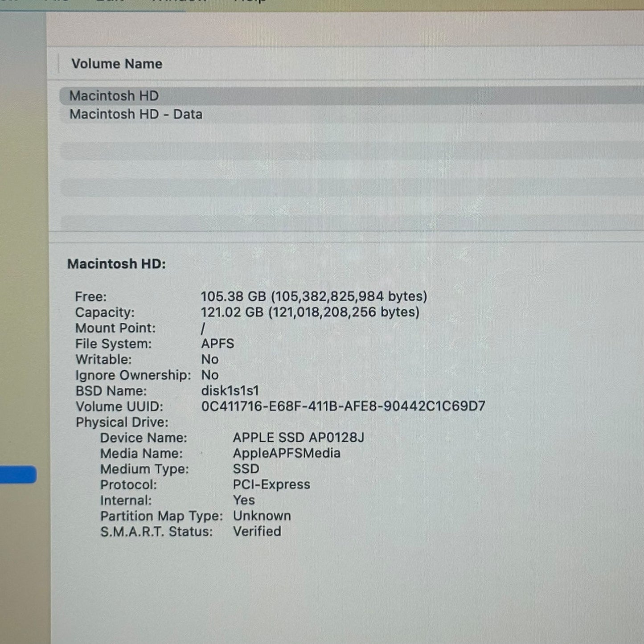Image resolution: width=644 pixels, height=644 pixels.
Task: Click the Macintosh HD: details heading
Action: click(116, 264)
